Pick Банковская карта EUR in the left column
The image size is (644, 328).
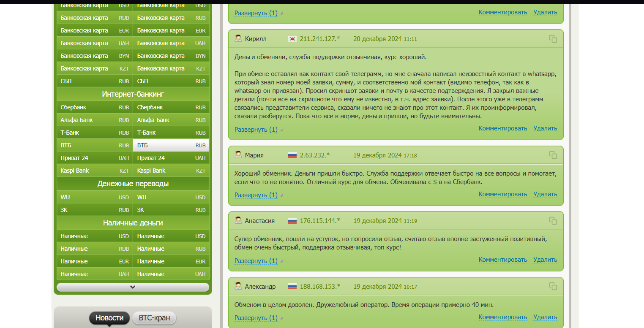95,30
